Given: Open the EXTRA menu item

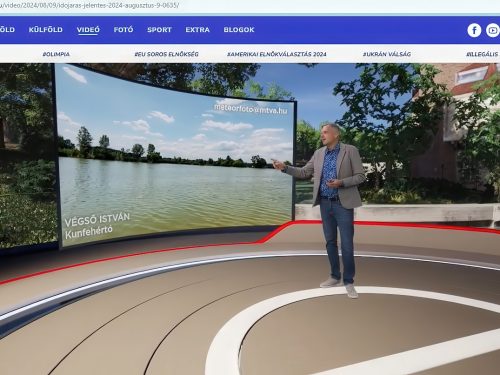Looking at the screenshot, I should tap(198, 30).
